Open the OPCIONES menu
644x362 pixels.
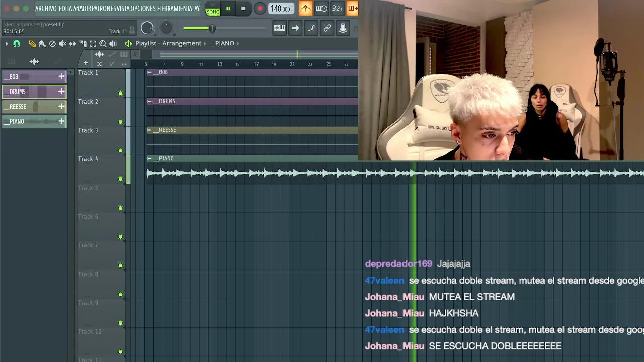[x=144, y=8]
